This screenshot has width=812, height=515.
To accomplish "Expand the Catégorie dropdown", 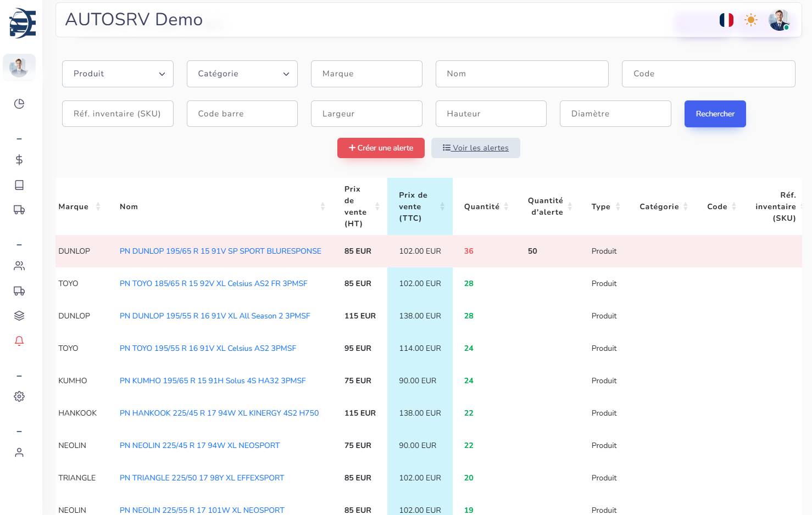I will (x=242, y=74).
